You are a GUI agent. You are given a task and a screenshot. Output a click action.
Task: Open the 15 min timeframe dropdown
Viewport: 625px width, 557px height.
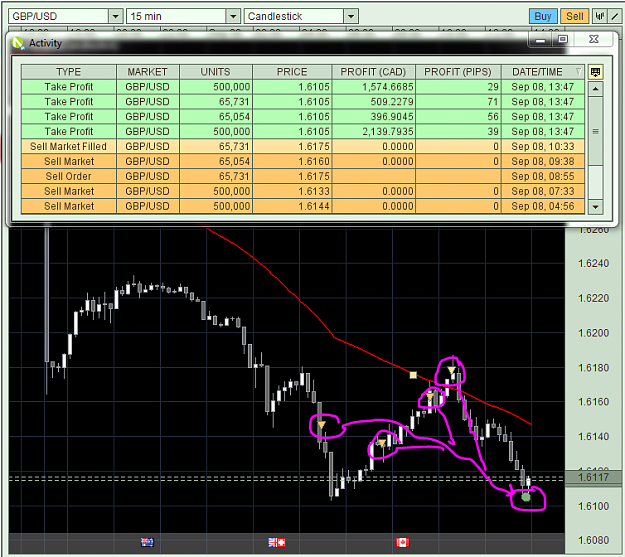point(233,16)
